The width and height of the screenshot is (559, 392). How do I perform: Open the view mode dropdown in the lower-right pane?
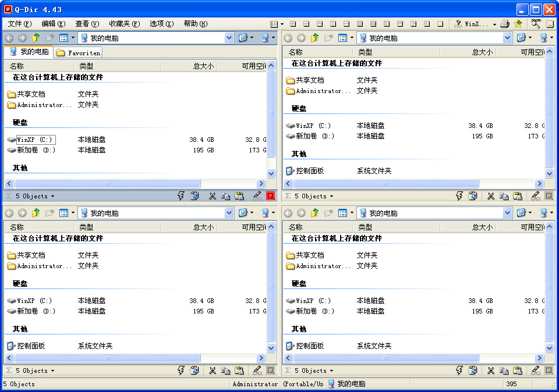352,213
